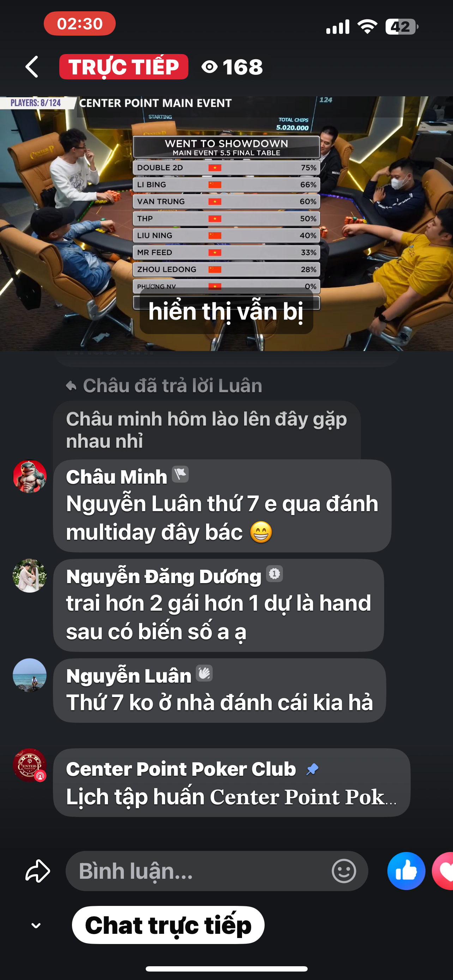Tap the blue thumbs-up like button
Screen dimensions: 453x980
point(406,871)
